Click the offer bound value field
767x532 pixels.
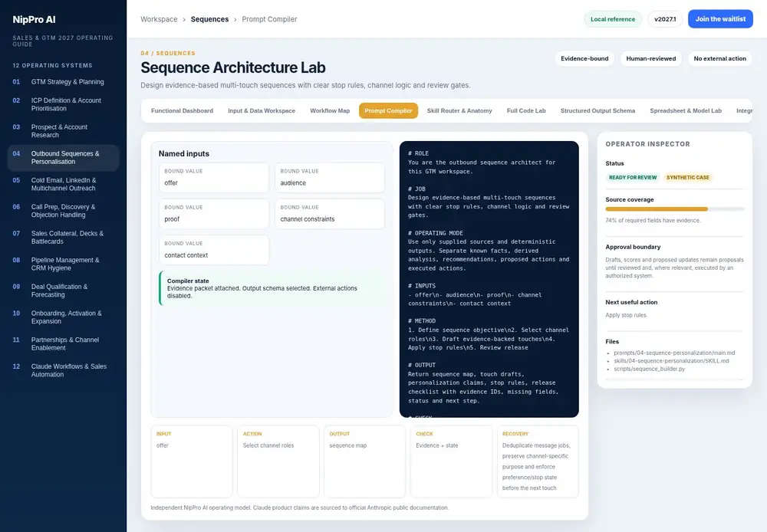(214, 178)
